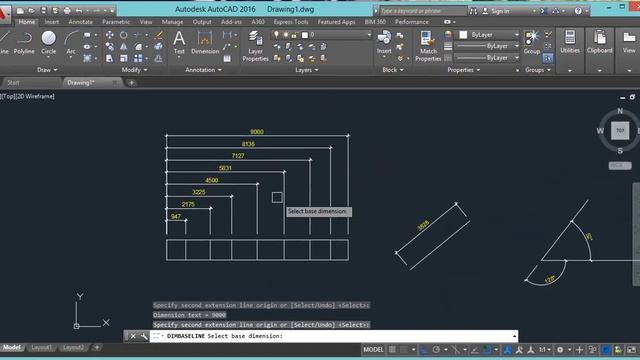Toggle MODEL space button in status bar
Viewport: 640px width, 360px height.
[x=373, y=350]
